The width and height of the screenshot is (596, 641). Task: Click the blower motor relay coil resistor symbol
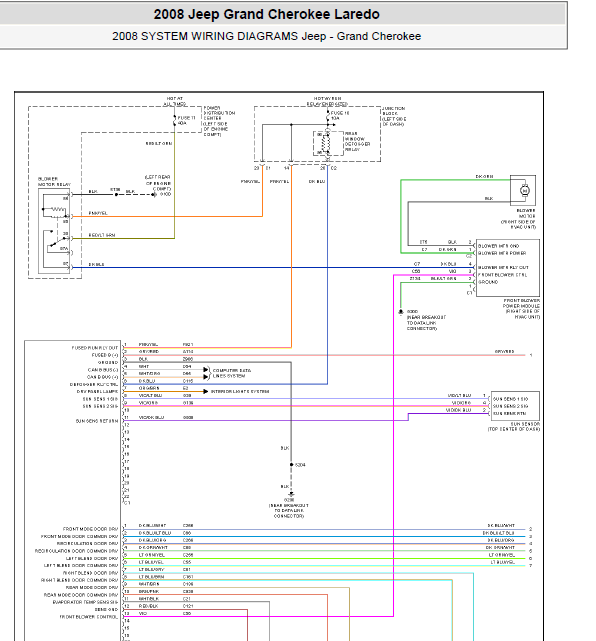tap(58, 210)
